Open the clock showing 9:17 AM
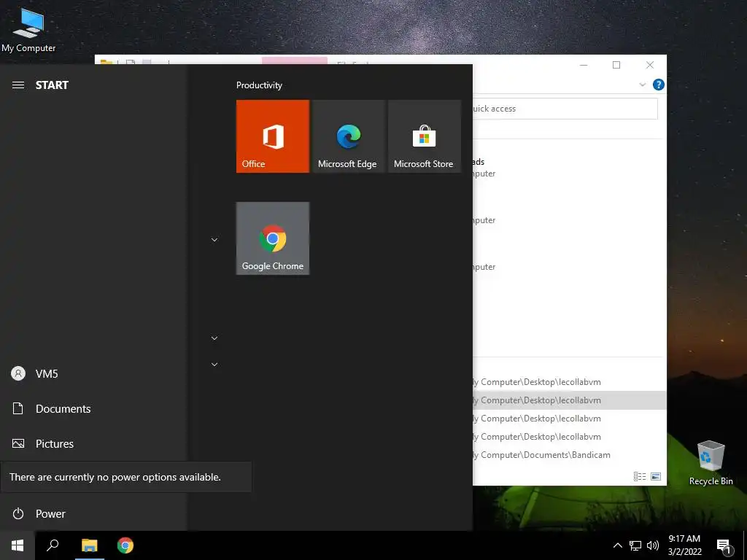 pos(684,545)
